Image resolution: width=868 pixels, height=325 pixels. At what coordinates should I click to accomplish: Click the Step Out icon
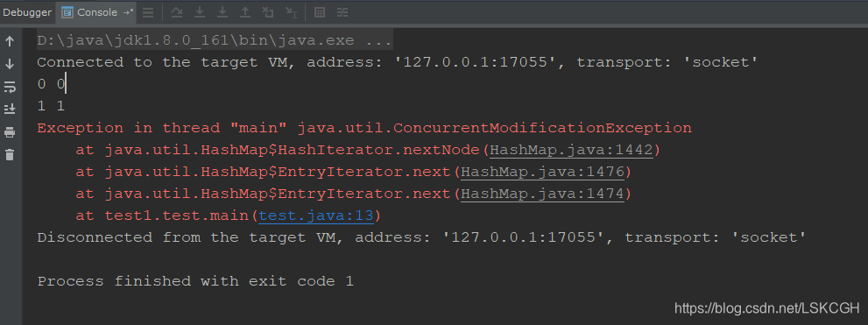(244, 12)
